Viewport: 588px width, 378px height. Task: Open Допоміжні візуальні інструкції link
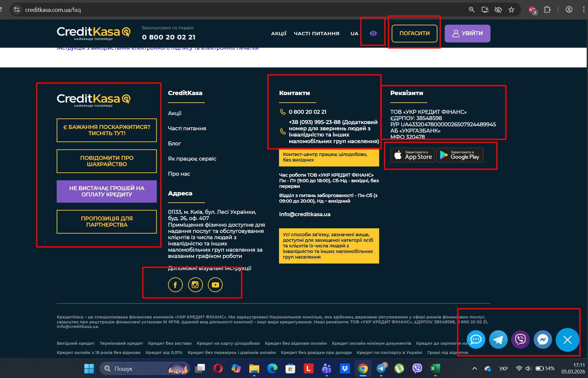click(210, 268)
